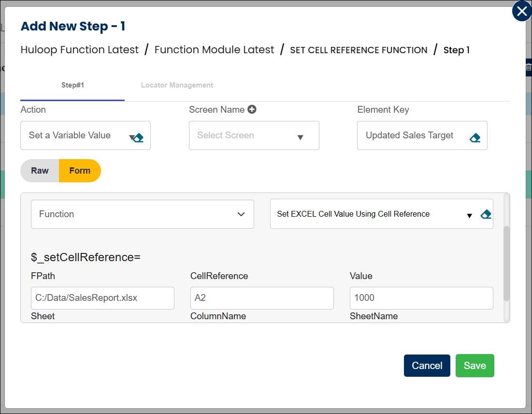This screenshot has height=414, width=532.
Task: Open the Action dropdown arrow
Action: (x=131, y=137)
